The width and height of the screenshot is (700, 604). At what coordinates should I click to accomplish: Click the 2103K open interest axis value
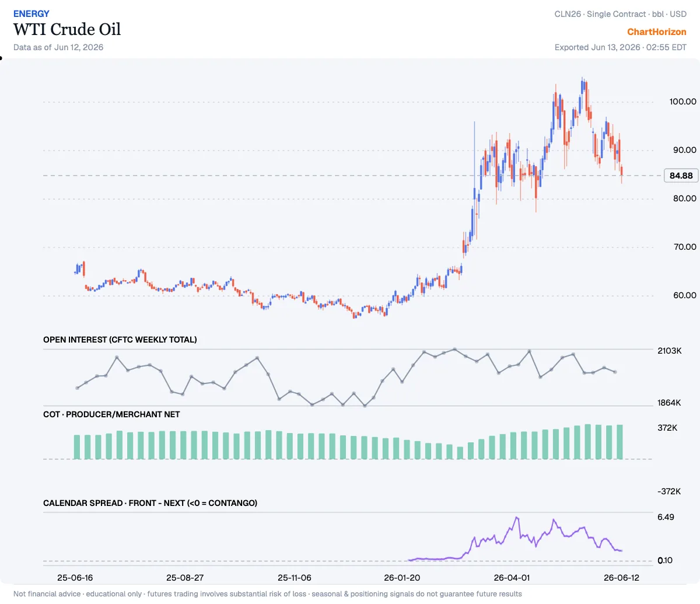(669, 351)
